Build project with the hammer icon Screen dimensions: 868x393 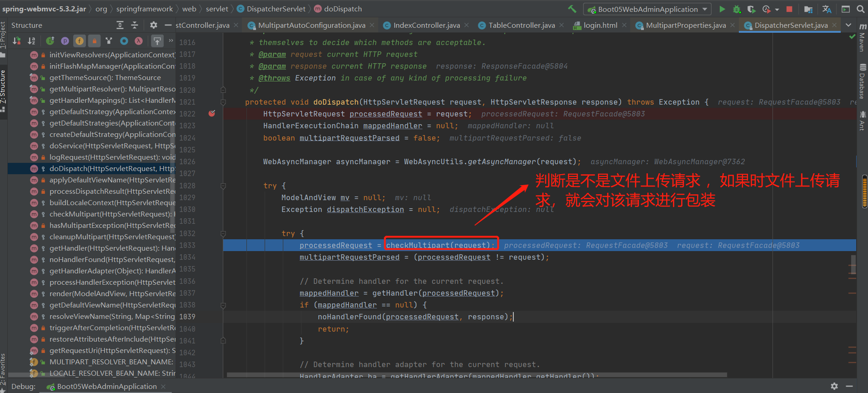click(572, 9)
